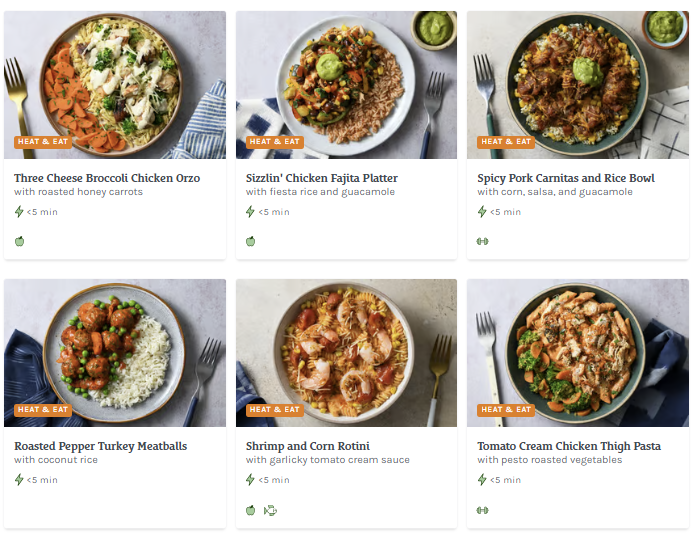This screenshot has height=539, width=694.
Task: Click apple icon on Three Cheese Broccoli Chicken Orzo
Action: 19,241
